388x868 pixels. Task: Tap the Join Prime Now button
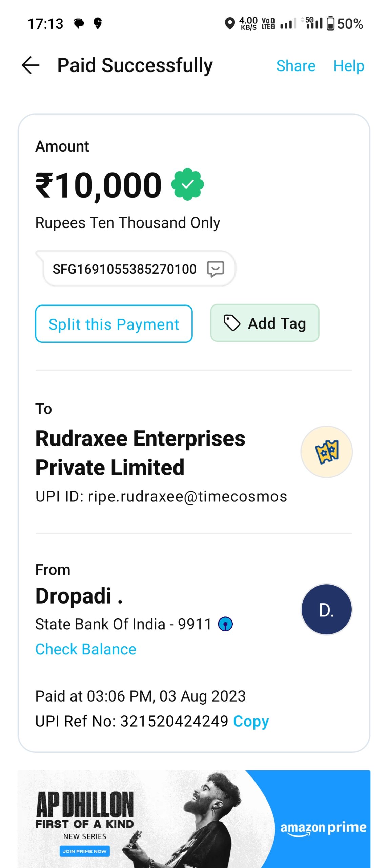(85, 851)
